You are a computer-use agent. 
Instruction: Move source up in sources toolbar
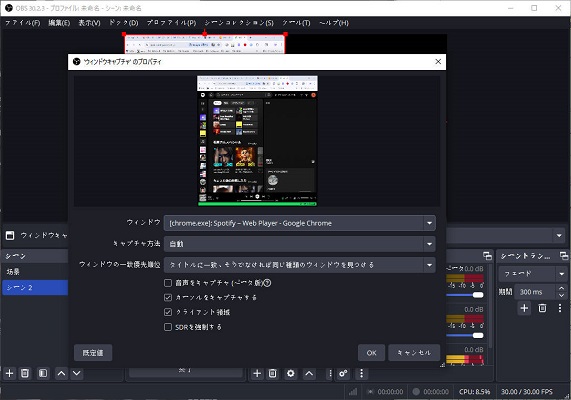coord(309,373)
